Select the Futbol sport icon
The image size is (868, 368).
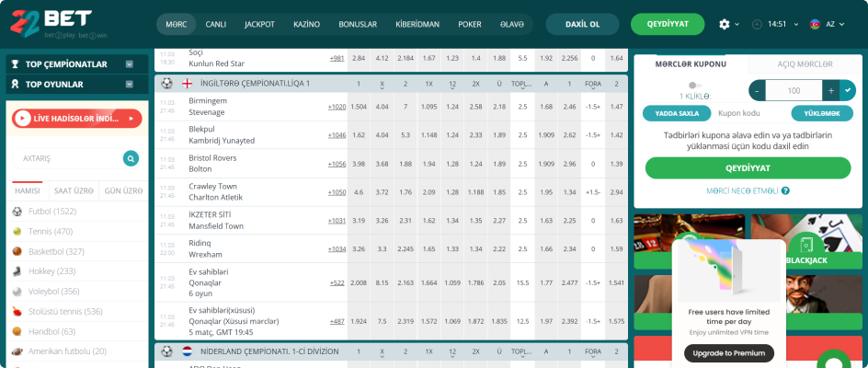(17, 212)
